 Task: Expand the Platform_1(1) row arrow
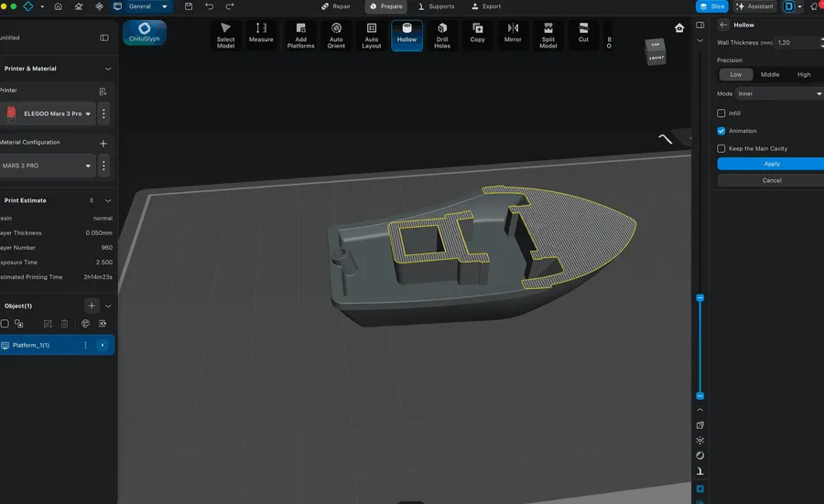coord(103,345)
